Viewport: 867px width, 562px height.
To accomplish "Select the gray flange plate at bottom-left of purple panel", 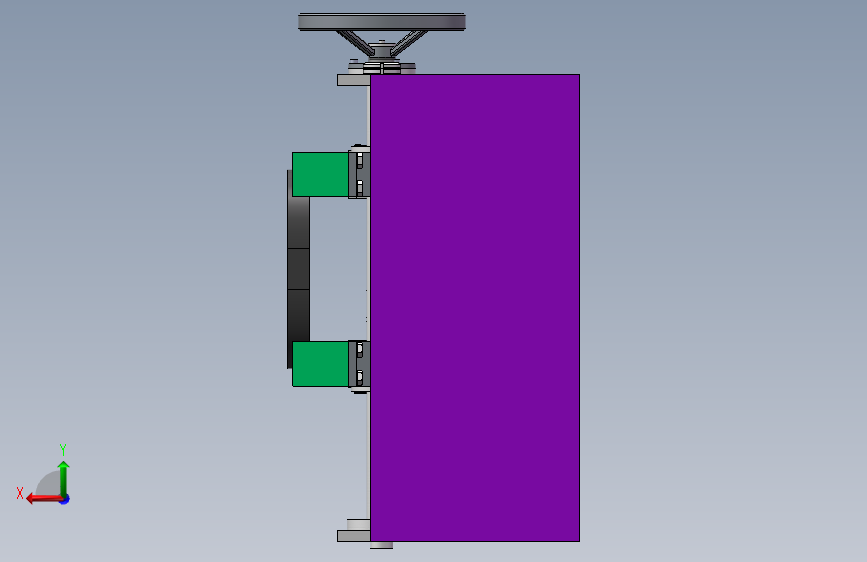I will pyautogui.click(x=354, y=535).
